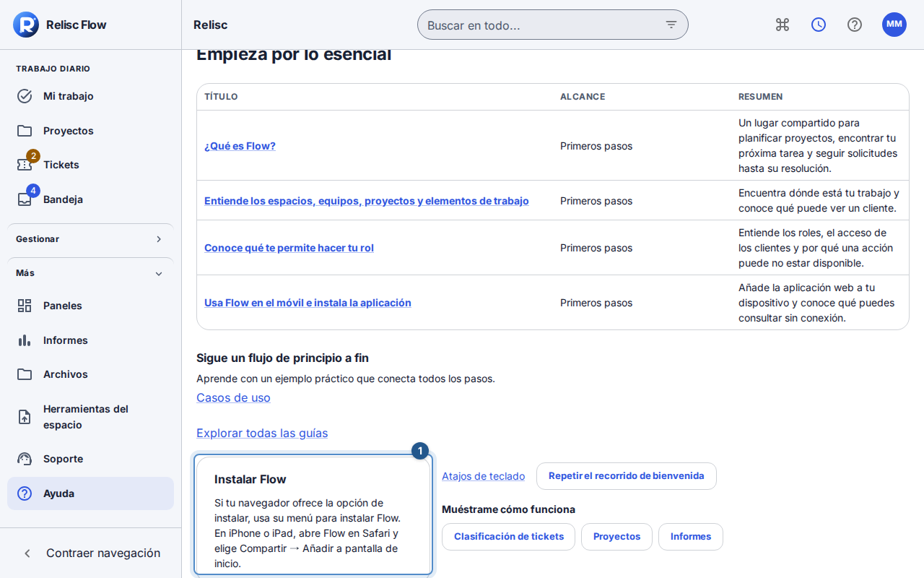Open Conoce qué te permite hacer tu rol
The width and height of the screenshot is (924, 578).
[x=289, y=248]
